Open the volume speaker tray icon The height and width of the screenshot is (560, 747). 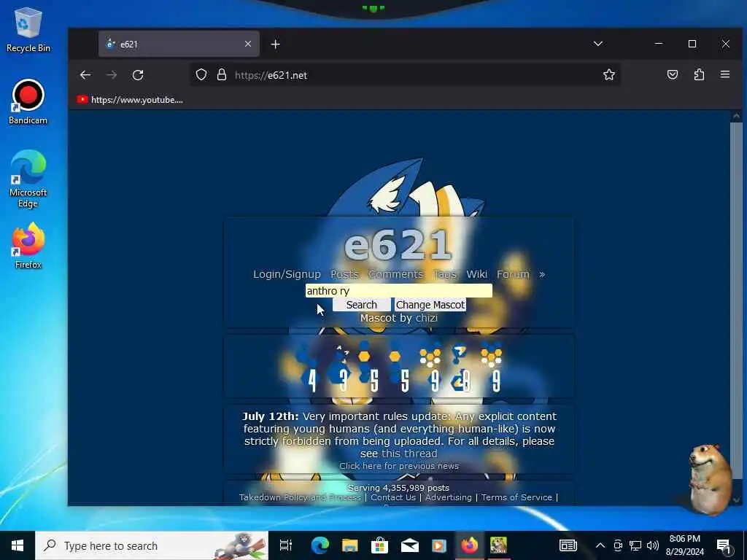(x=653, y=545)
